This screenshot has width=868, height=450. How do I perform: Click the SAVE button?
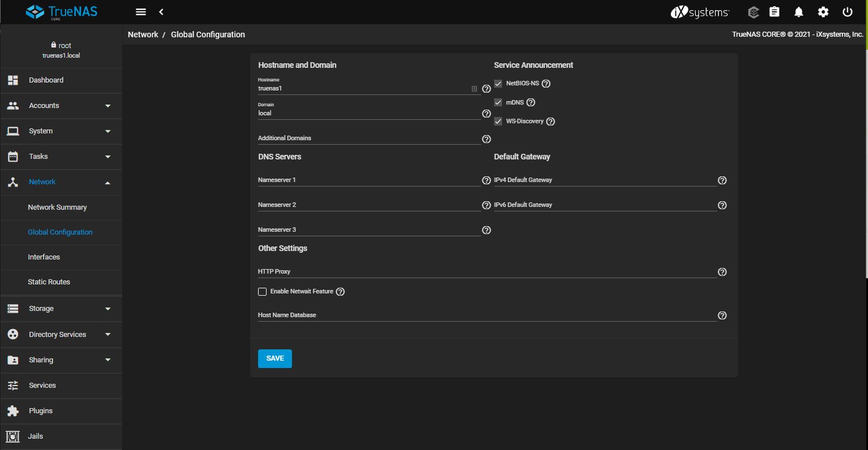tap(274, 358)
